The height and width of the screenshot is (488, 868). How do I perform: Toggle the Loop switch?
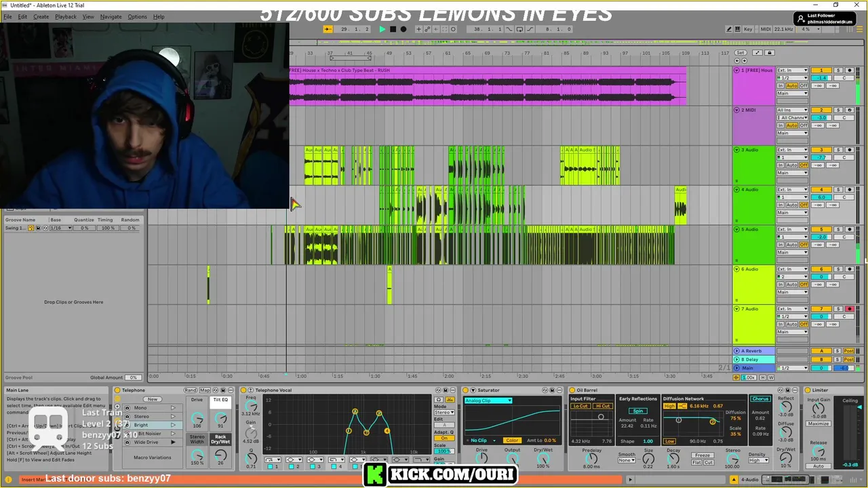click(x=519, y=29)
